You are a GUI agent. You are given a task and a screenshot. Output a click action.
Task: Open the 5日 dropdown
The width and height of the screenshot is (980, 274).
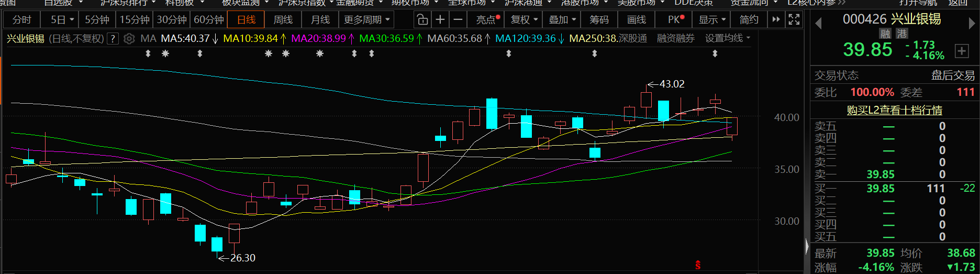pos(62,20)
